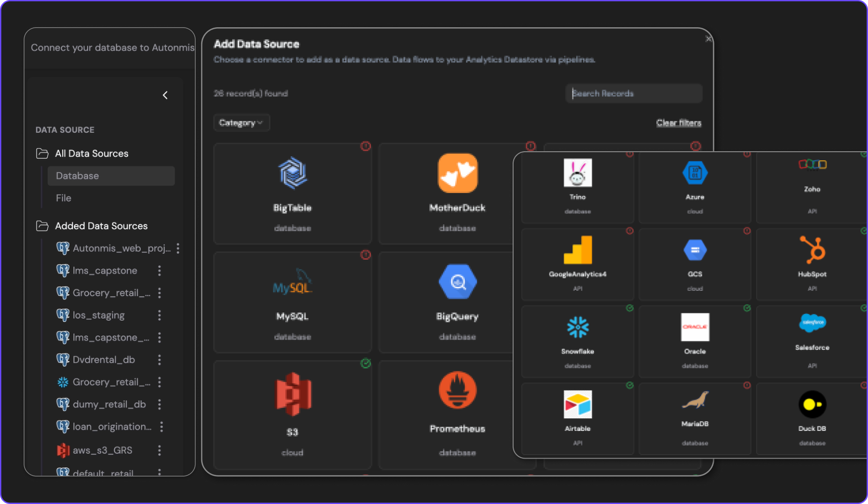Open options menu for Dvdrental_db
Viewport: 868px width, 504px height.
[x=159, y=360]
